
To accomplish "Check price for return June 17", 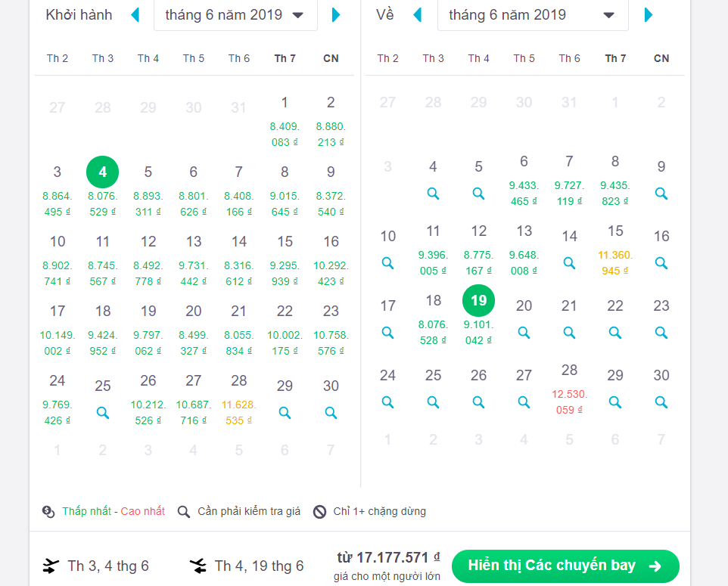I will [387, 333].
